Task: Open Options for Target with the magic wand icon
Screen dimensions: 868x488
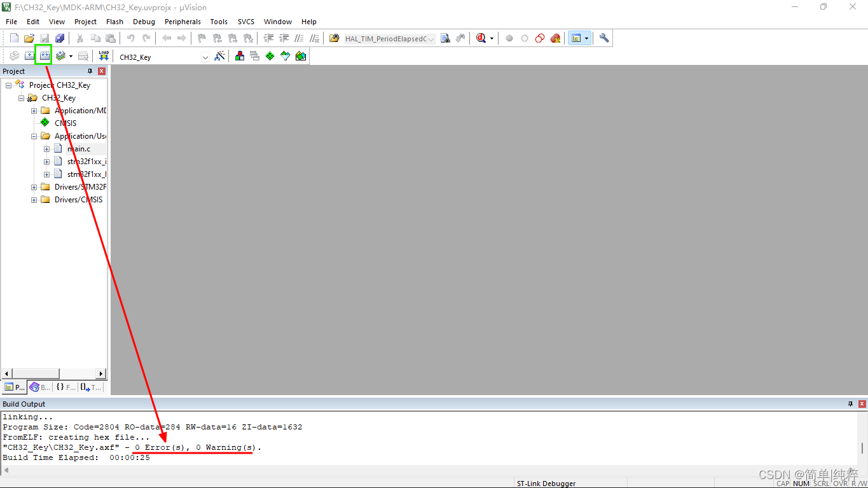Action: coord(219,56)
